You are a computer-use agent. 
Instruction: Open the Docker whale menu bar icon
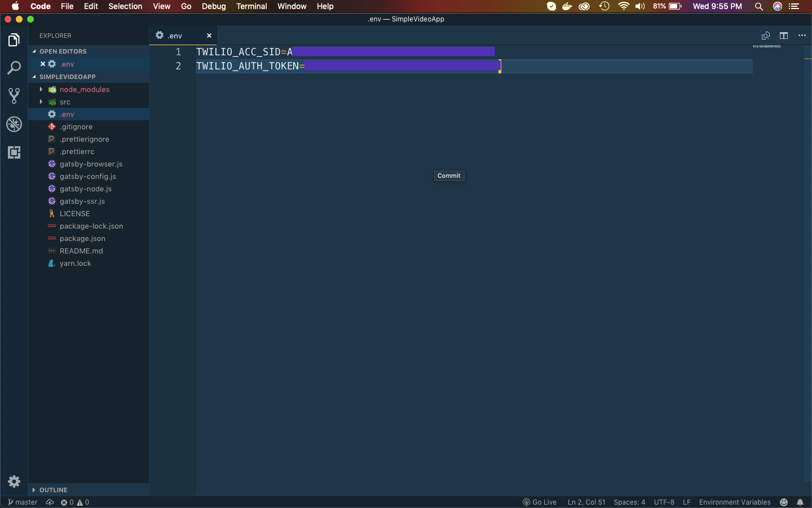[x=567, y=6]
